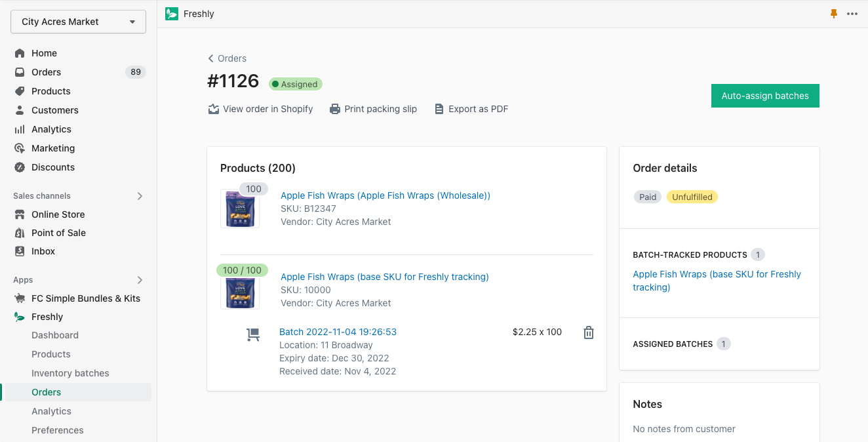Open Freshly Preferences submenu item
Viewport: 868px width, 442px height.
[x=58, y=430]
